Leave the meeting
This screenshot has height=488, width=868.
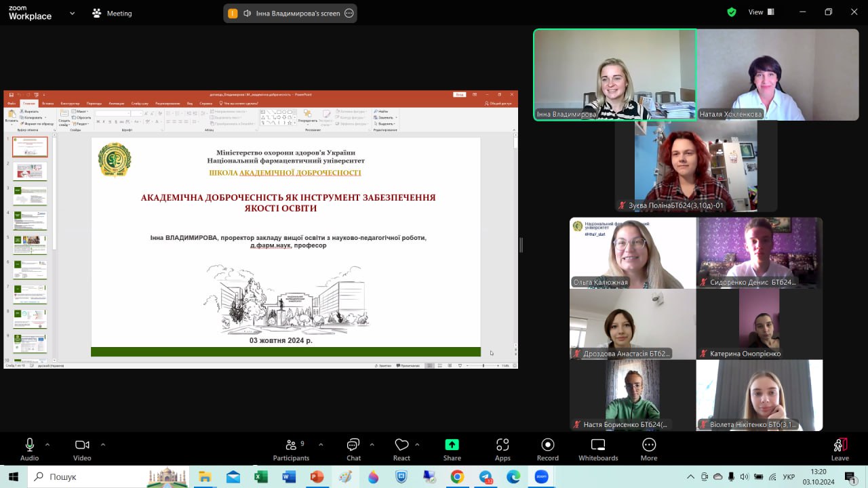(x=840, y=450)
